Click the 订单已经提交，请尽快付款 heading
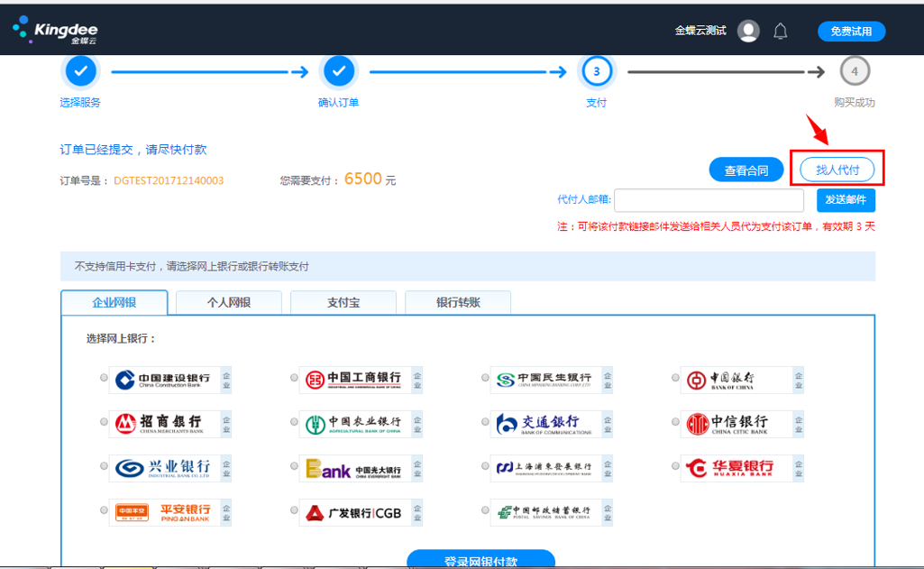The height and width of the screenshot is (569, 924). click(x=133, y=150)
